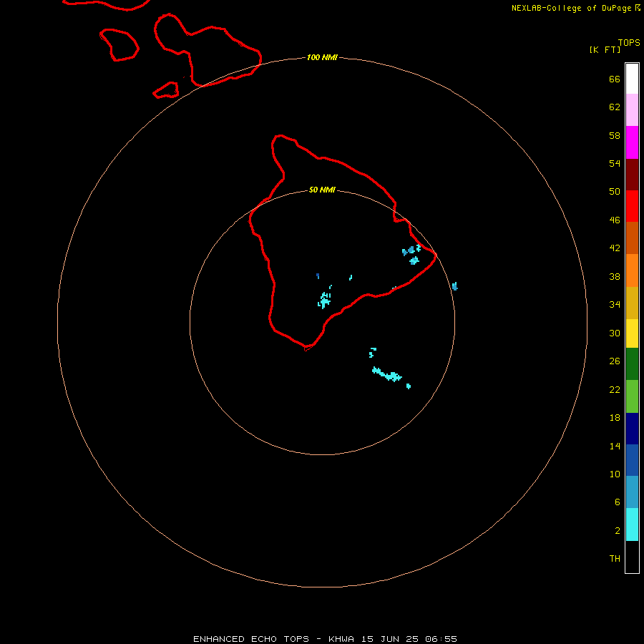Click legend value 38
This screenshot has height=644, width=644.
click(615, 276)
